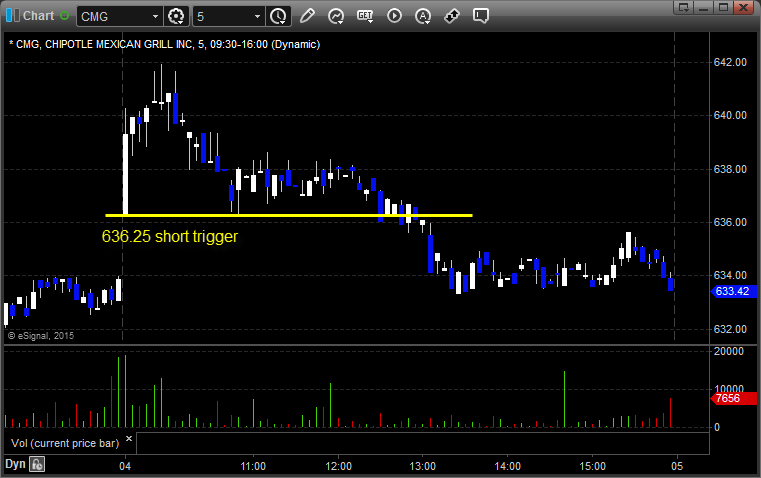Click the 638.00 price axis label
The image size is (761, 478).
tap(730, 169)
